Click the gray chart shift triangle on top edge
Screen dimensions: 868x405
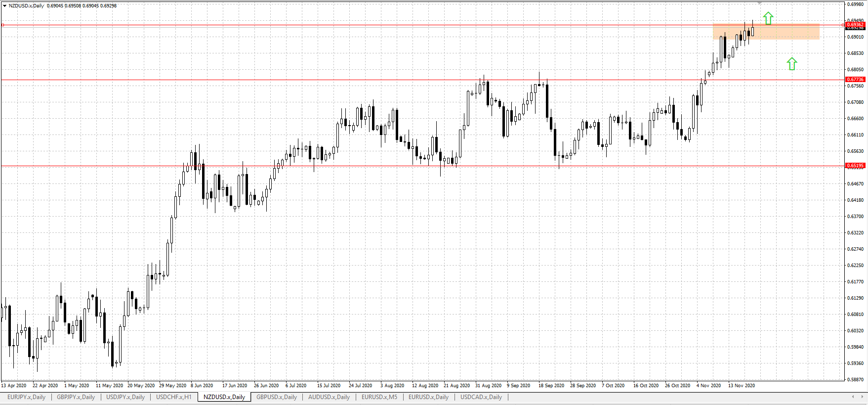[x=759, y=3]
